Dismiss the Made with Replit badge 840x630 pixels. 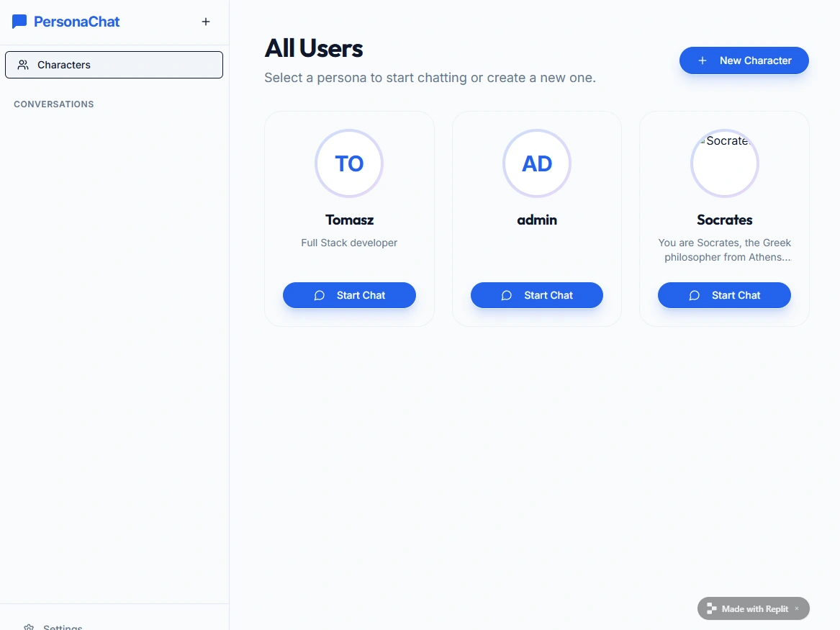click(797, 608)
